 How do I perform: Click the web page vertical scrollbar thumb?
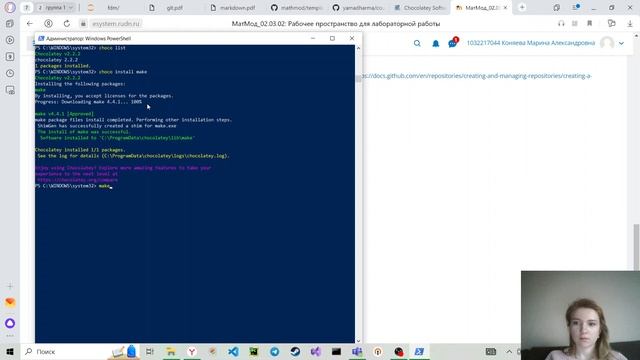coord(636,246)
